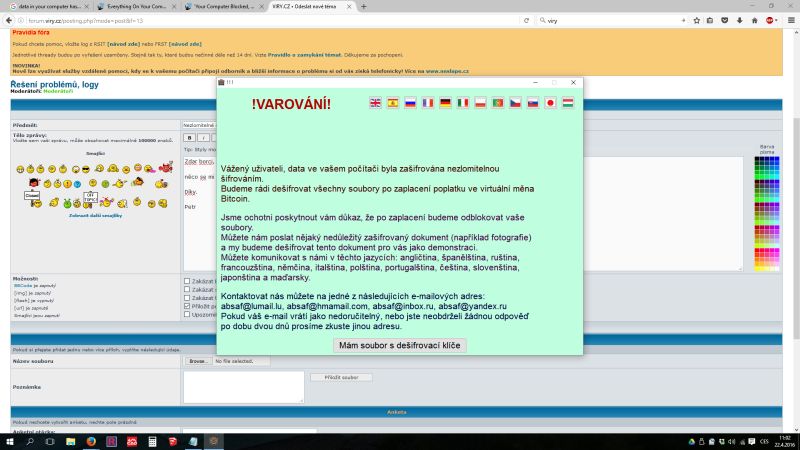Click the 'Poznámka' comment text area
Viewport: 800px width, 450px height.
(244, 387)
